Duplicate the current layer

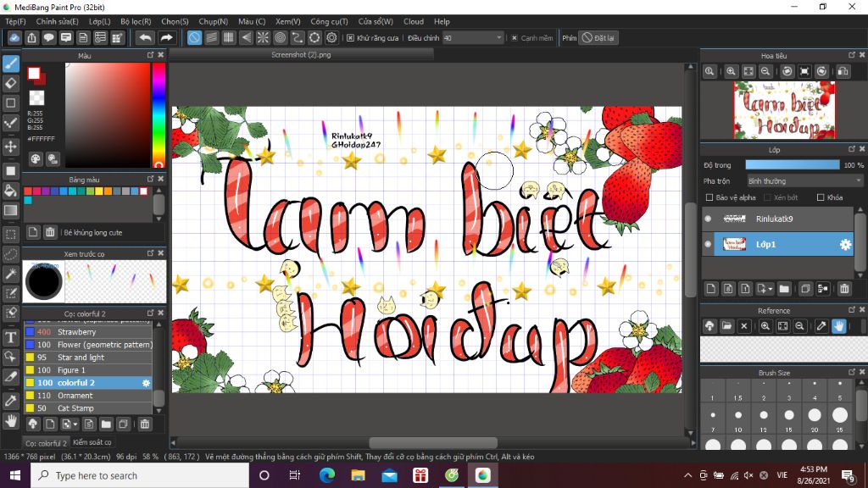pyautogui.click(x=805, y=288)
